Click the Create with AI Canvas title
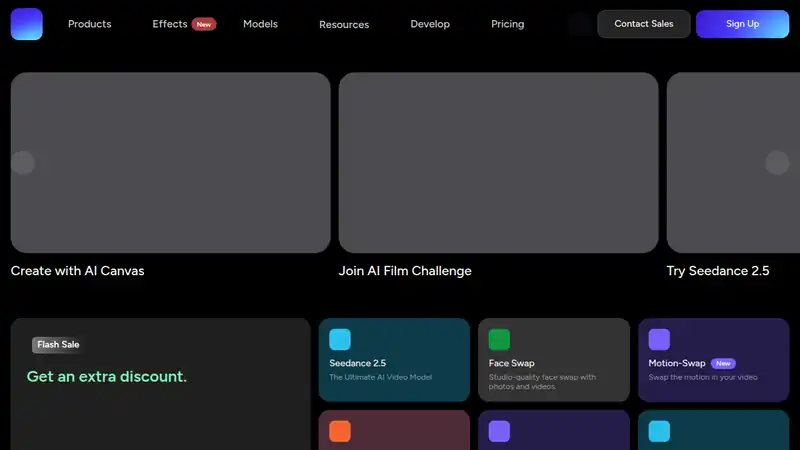The image size is (800, 450). point(78,271)
